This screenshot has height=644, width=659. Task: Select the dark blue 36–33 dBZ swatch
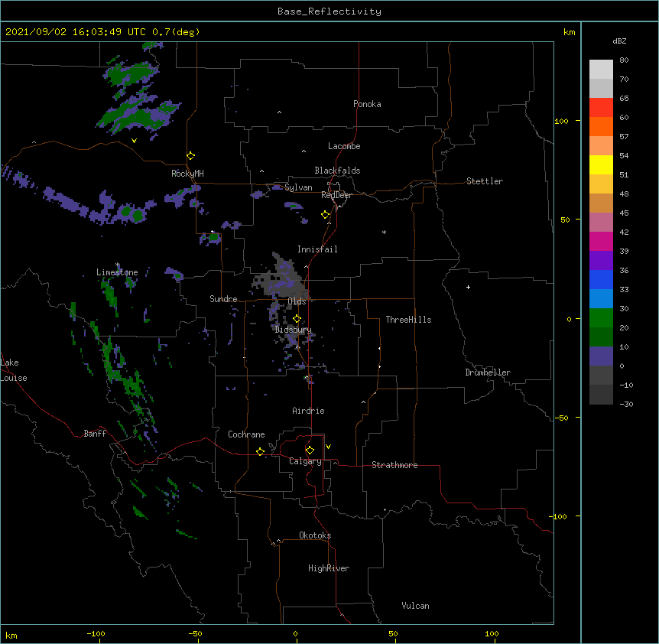coord(601,279)
